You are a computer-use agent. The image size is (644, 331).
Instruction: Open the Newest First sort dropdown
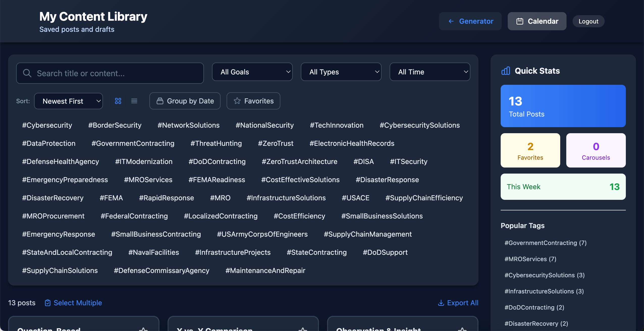click(x=68, y=101)
